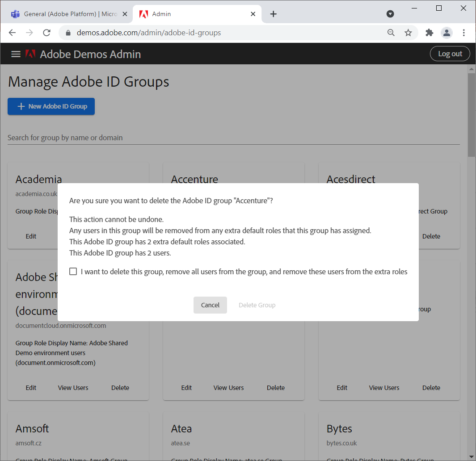Click the 'atea.se' domain text
Viewport: 476px width, 461px height.
click(180, 443)
